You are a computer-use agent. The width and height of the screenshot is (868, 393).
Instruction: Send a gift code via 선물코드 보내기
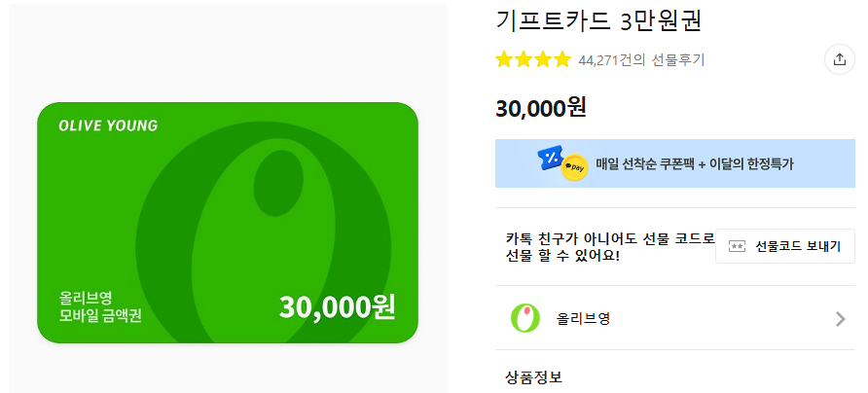(785, 246)
